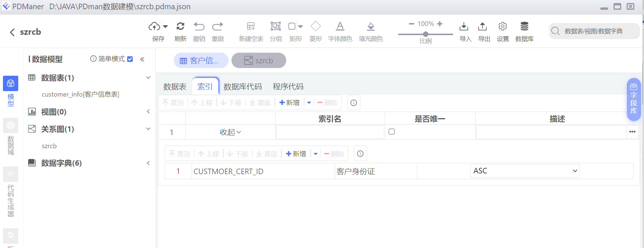Image resolution: width=644 pixels, height=248 pixels.
Task: Click the Group icon in the toolbar
Action: point(276,26)
